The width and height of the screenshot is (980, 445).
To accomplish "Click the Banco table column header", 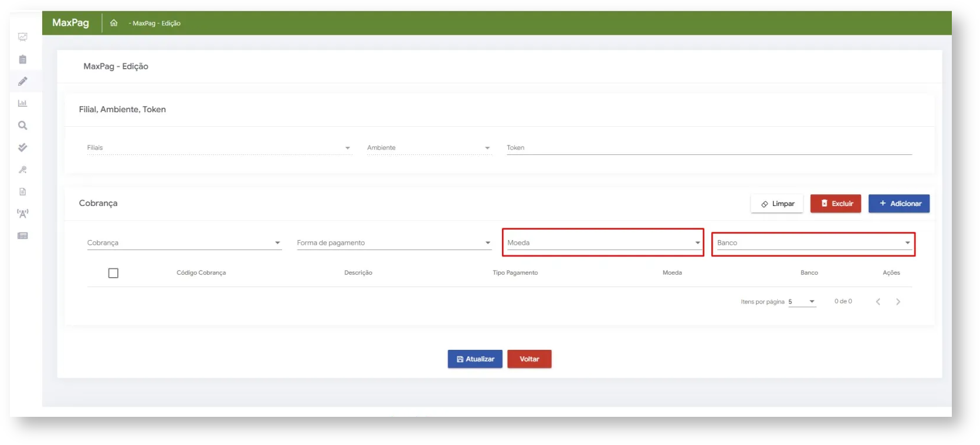I will pos(809,273).
